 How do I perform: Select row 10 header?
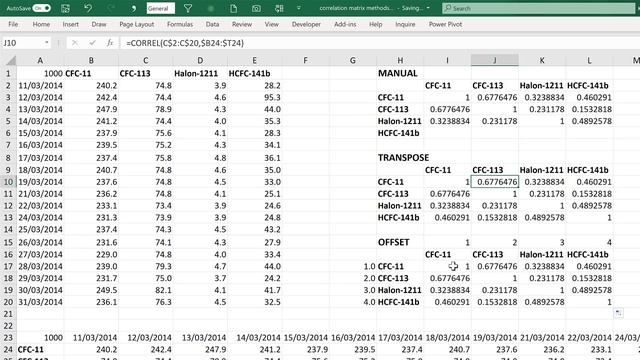tap(8, 182)
